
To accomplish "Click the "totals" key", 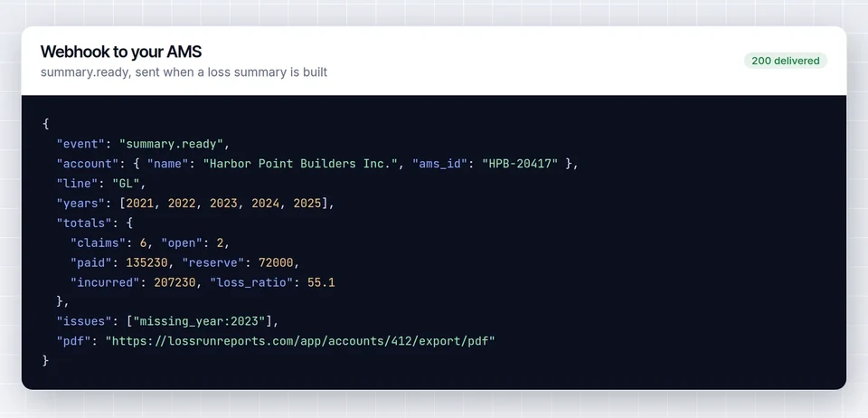I will 84,223.
